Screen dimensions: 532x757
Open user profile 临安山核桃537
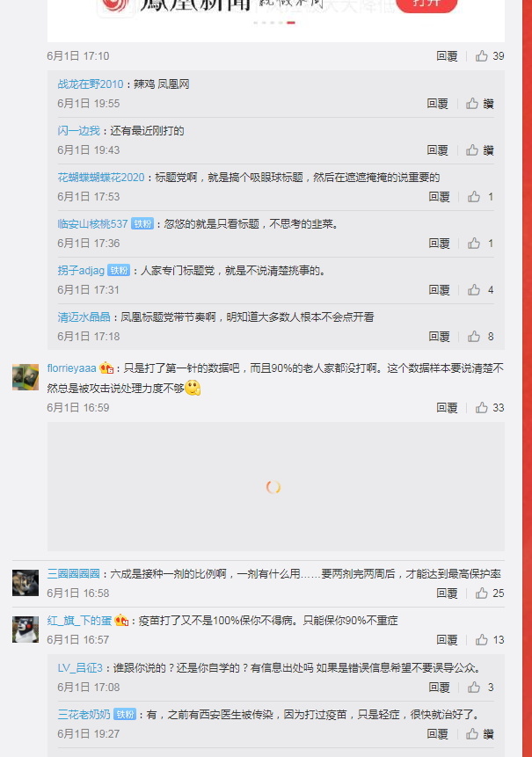click(x=92, y=224)
